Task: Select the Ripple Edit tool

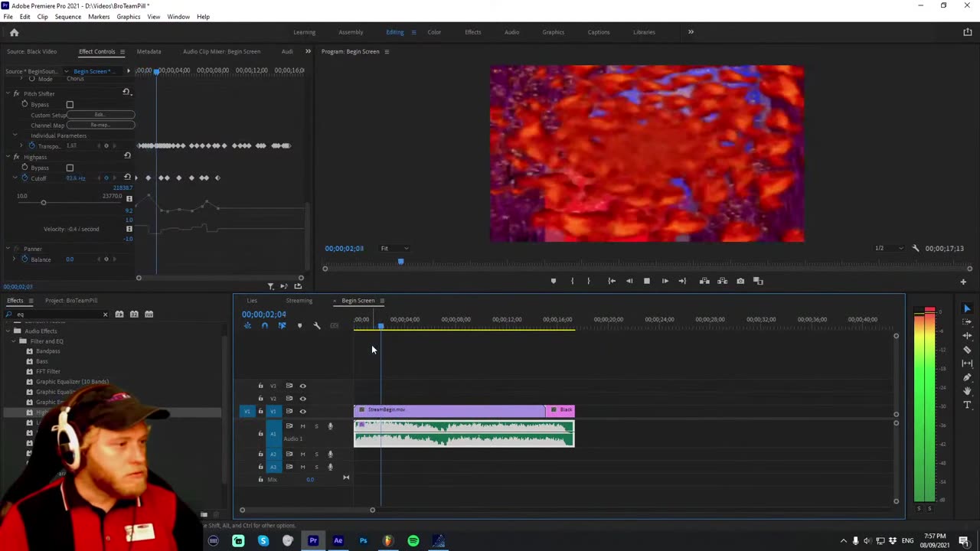Action: (967, 336)
